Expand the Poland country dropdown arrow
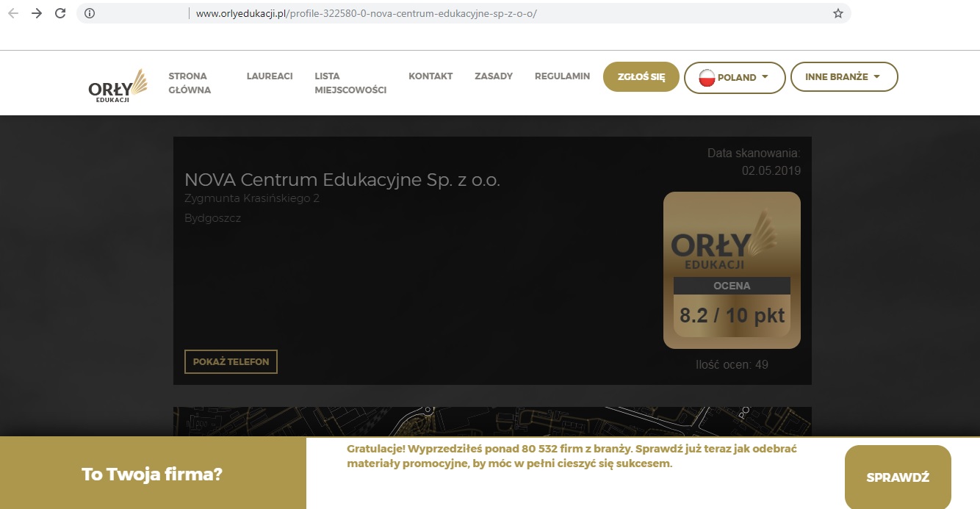This screenshot has width=980, height=509. [765, 76]
